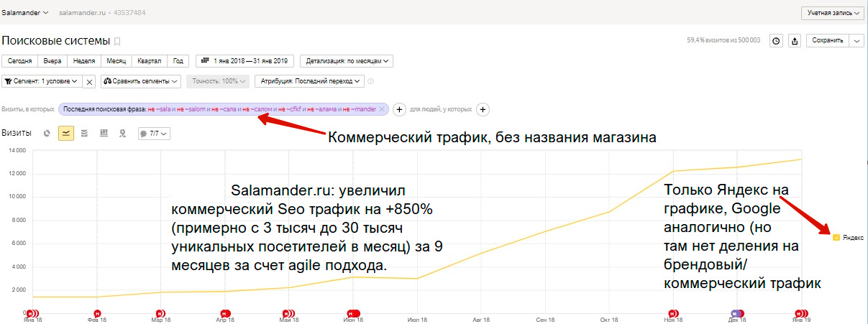Add a people condition with plus button
This screenshot has width=868, height=324.
pos(483,109)
